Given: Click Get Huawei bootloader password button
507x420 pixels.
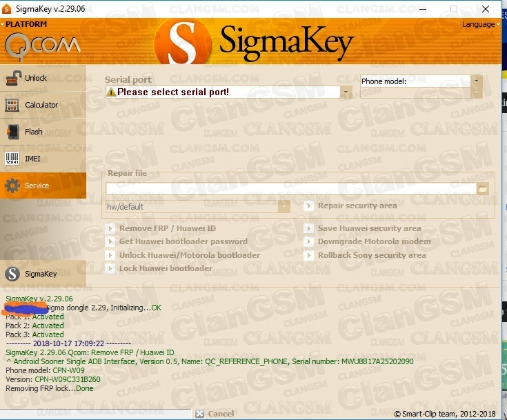Looking at the screenshot, I should point(177,241).
